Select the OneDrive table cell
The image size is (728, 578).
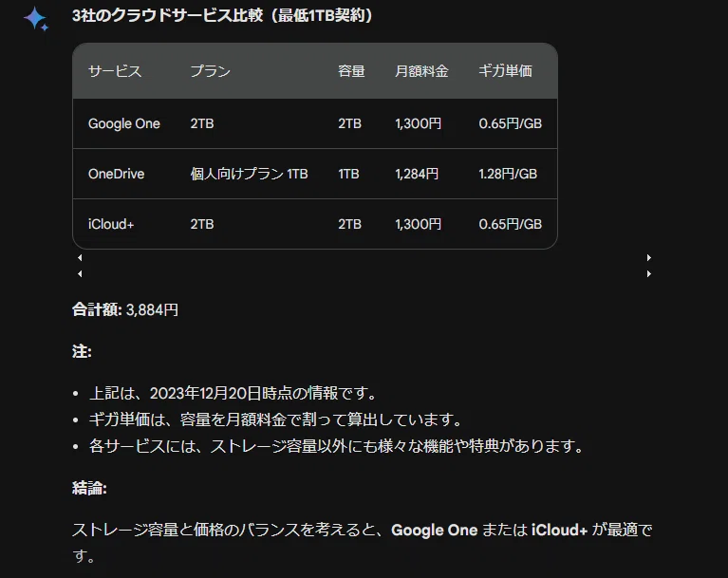pos(116,174)
